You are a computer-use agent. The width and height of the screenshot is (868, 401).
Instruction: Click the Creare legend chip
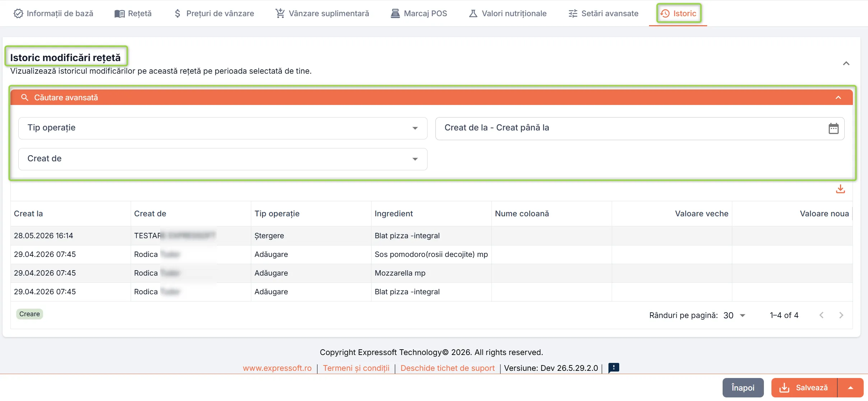[x=29, y=314]
